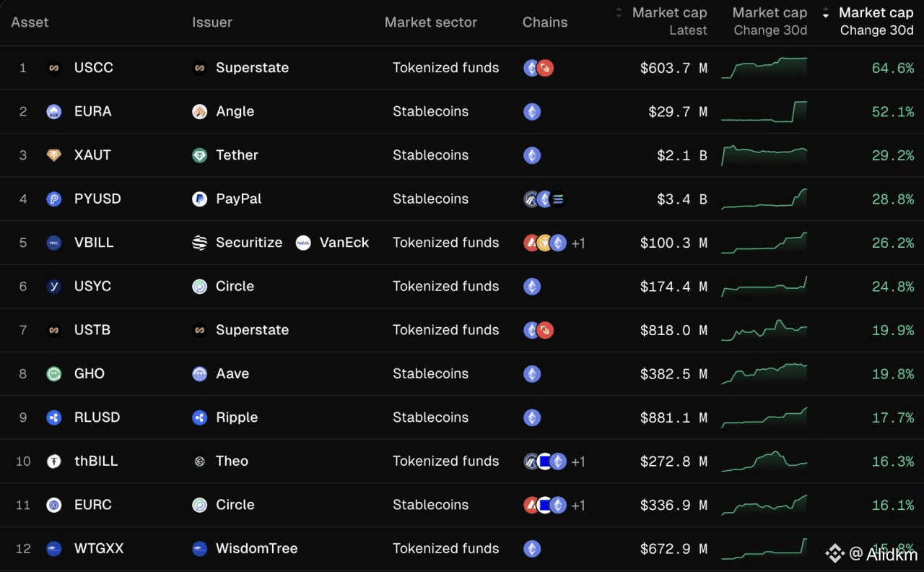Click the PayPal issuer logo
The image size is (924, 572).
[200, 199]
